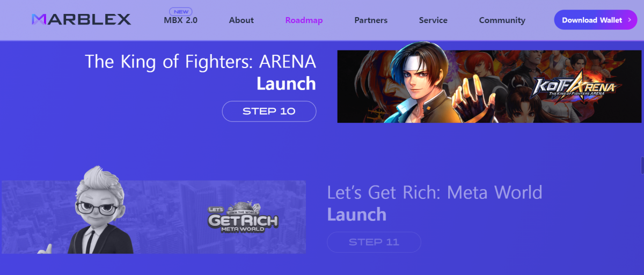Click the KOF ARENA logo in banner
644x275 pixels.
[x=576, y=86]
